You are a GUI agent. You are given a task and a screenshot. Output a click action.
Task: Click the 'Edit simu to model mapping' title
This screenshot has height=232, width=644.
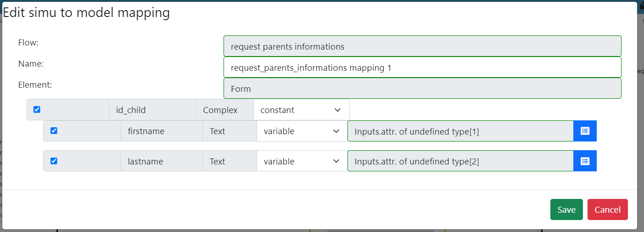point(86,12)
